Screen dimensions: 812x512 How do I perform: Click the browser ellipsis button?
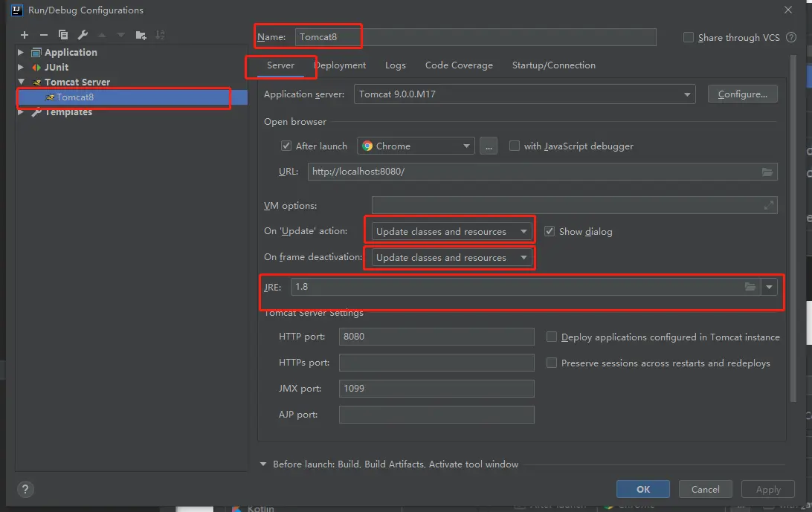point(489,146)
